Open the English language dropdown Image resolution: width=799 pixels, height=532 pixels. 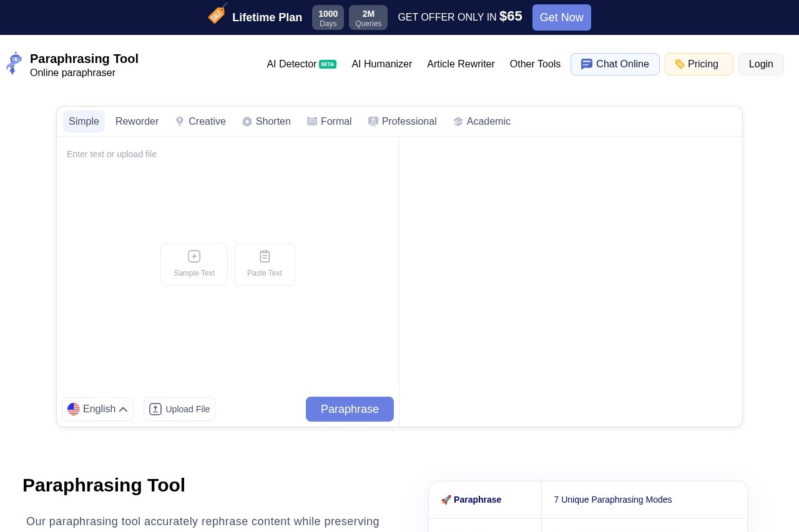[x=97, y=409]
